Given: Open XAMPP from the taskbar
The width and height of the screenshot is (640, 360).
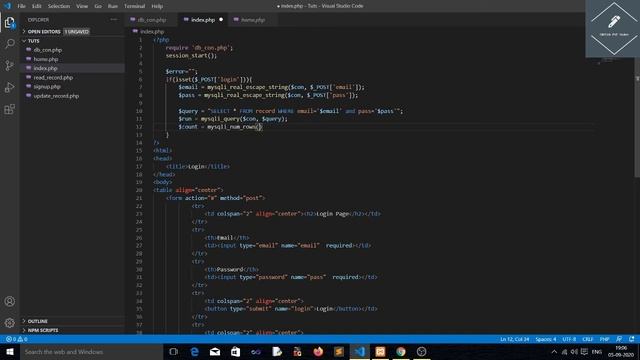Looking at the screenshot, I should click(380, 351).
